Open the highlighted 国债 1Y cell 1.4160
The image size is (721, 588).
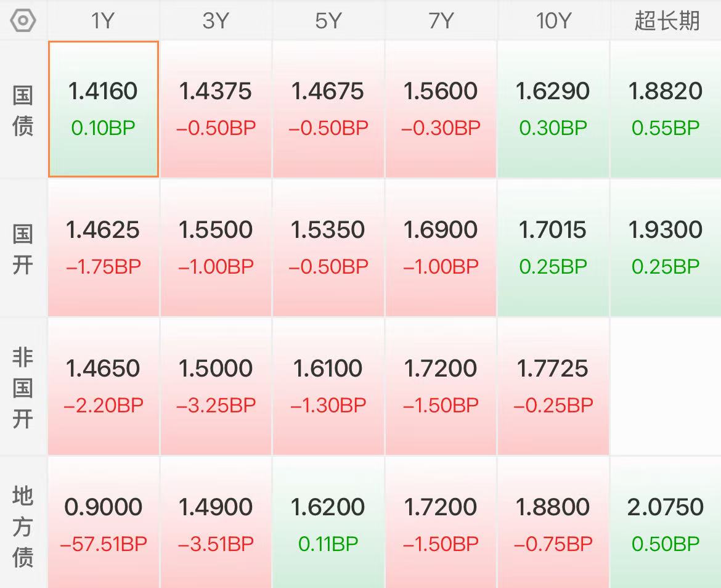coord(104,109)
